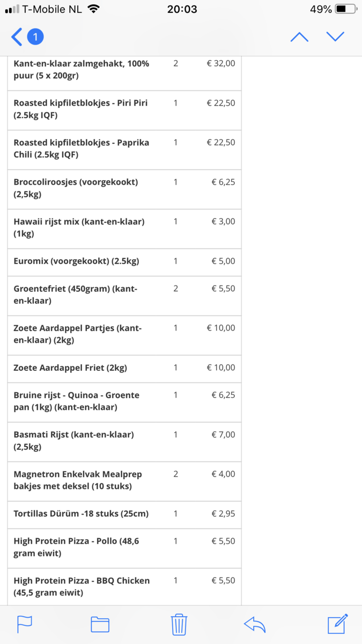This screenshot has width=362, height=644.
Task: Tap the € 32,00 zalmgehakt price
Action: click(220, 63)
